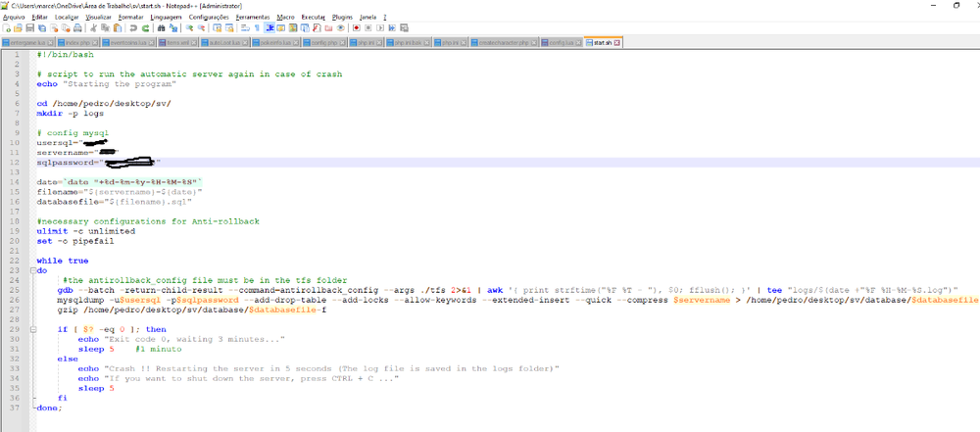The height and width of the screenshot is (432, 980).
Task: Collapse the 'if' block fold marker
Action: [30, 329]
